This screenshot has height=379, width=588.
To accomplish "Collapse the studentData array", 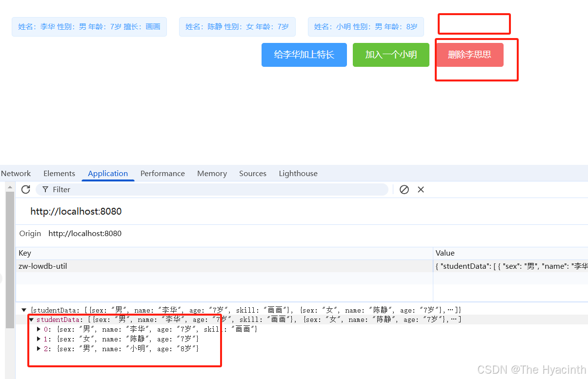I will point(31,319).
